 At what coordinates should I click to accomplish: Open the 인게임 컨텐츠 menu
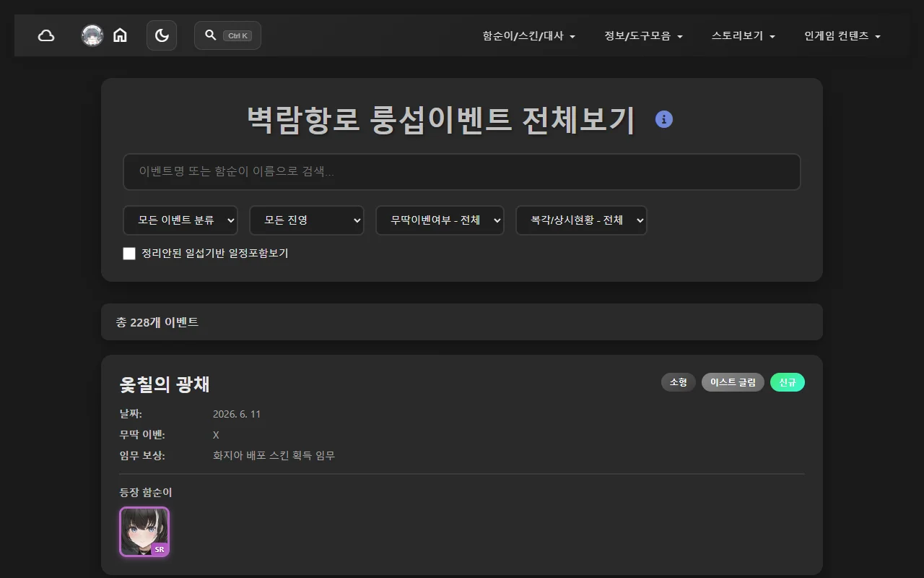click(x=842, y=36)
